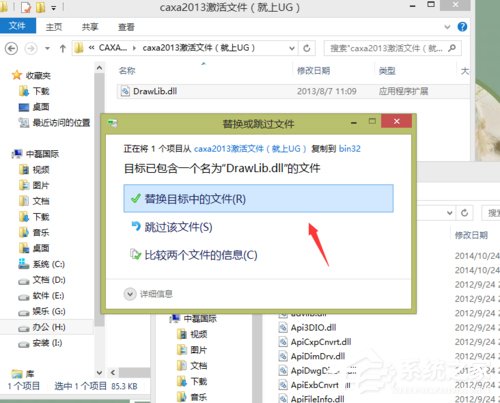Click the new folder quick access icon
Screen dimensions: 500x403
pos(41,7)
